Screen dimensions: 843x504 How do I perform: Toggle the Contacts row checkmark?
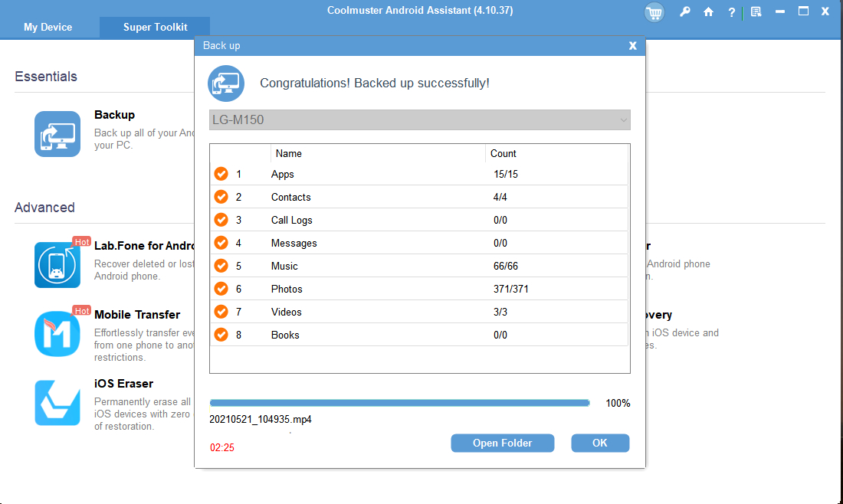(x=221, y=197)
